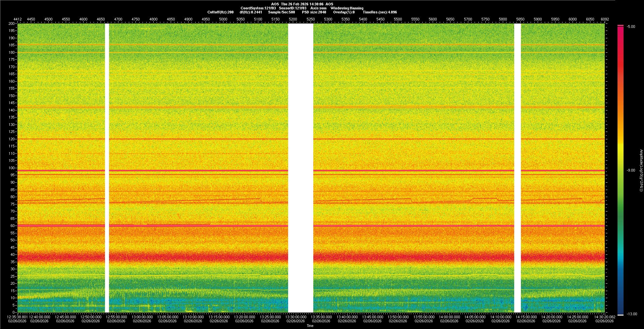Click the 200 Hz tick on the frequency axis
This screenshot has width=644, height=329.
click(x=12, y=23)
